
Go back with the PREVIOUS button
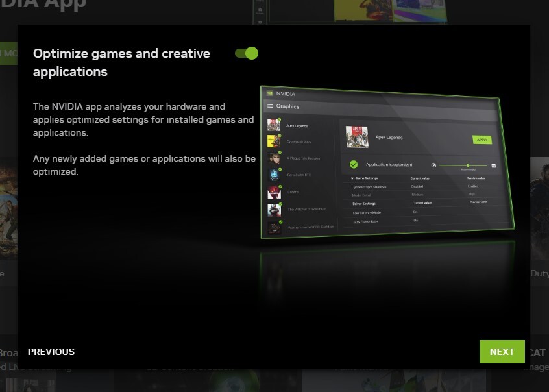pyautogui.click(x=51, y=352)
